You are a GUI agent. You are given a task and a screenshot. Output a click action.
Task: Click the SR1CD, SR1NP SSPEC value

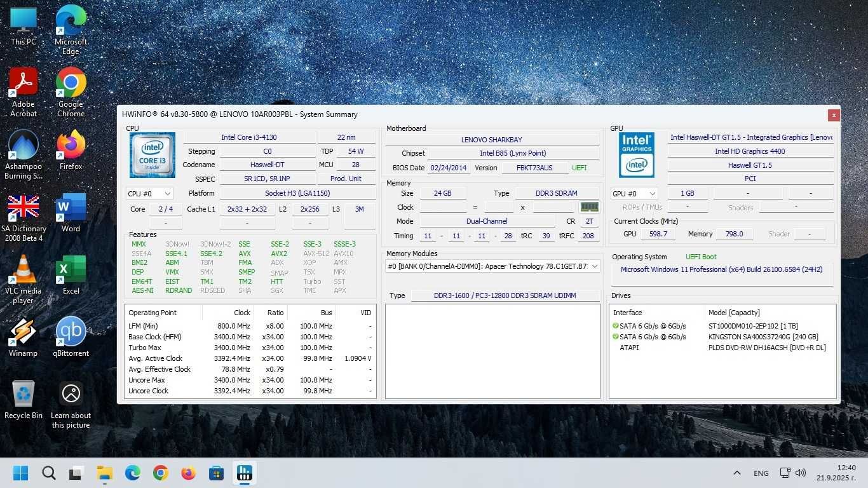pos(267,179)
